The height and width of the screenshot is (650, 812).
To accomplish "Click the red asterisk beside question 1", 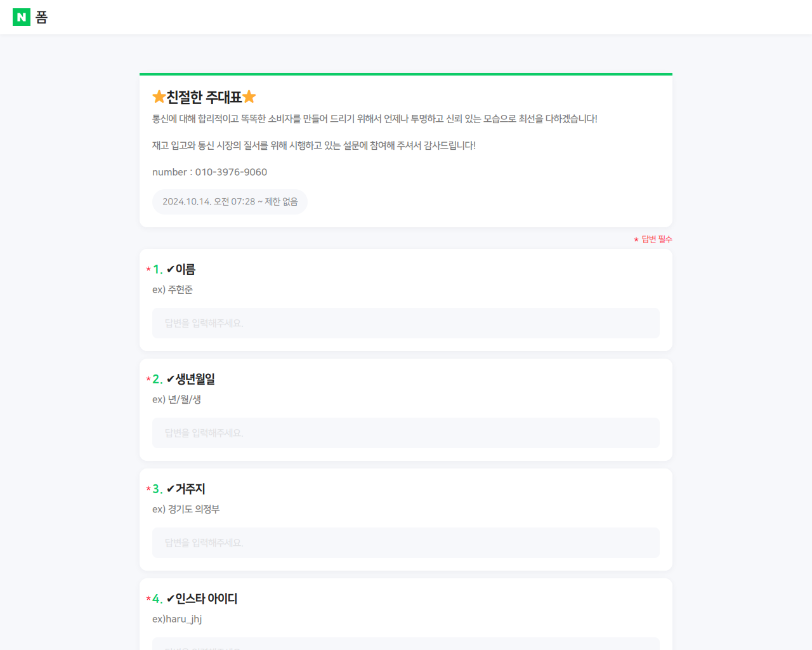I will tap(148, 270).
